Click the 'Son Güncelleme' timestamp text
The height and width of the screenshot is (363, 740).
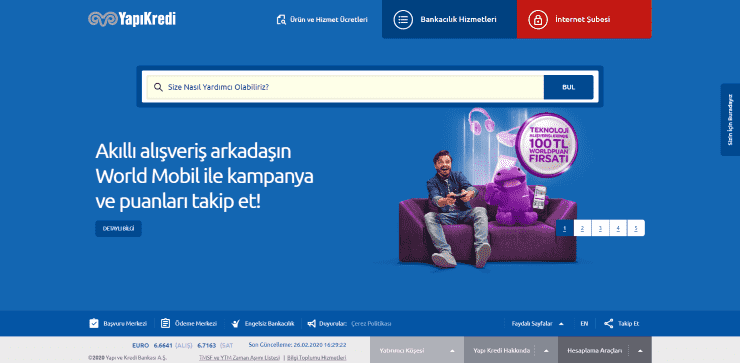(297, 345)
